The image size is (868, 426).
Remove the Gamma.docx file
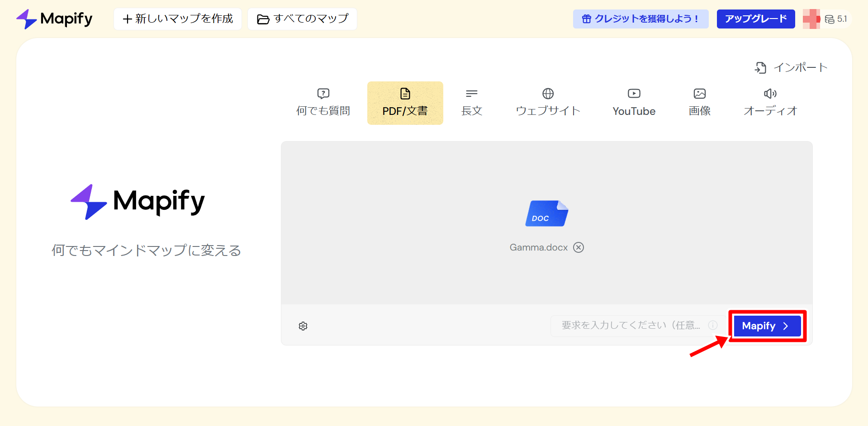(x=579, y=247)
